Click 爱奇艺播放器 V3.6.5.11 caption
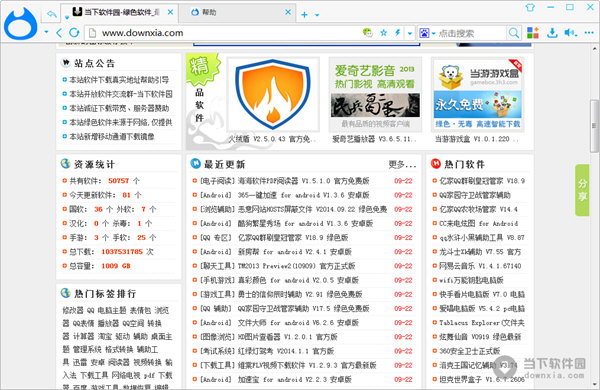The width and height of the screenshot is (600, 390). tap(374, 139)
